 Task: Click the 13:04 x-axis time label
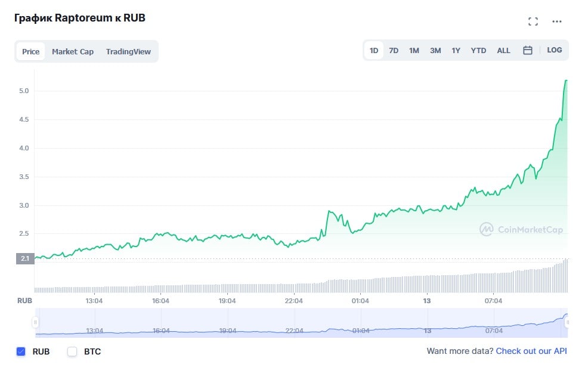pyautogui.click(x=94, y=301)
